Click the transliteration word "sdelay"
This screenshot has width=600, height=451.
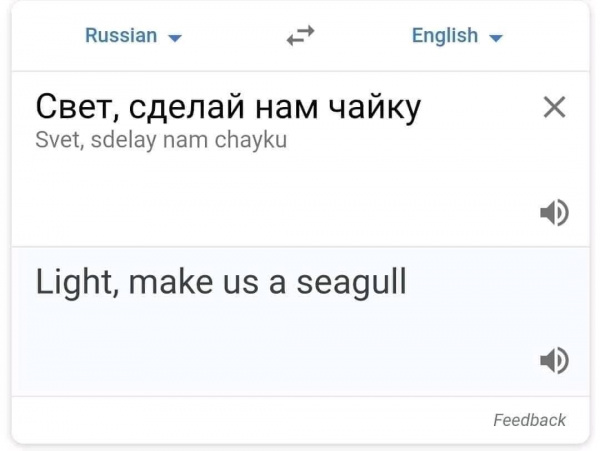coord(124,140)
